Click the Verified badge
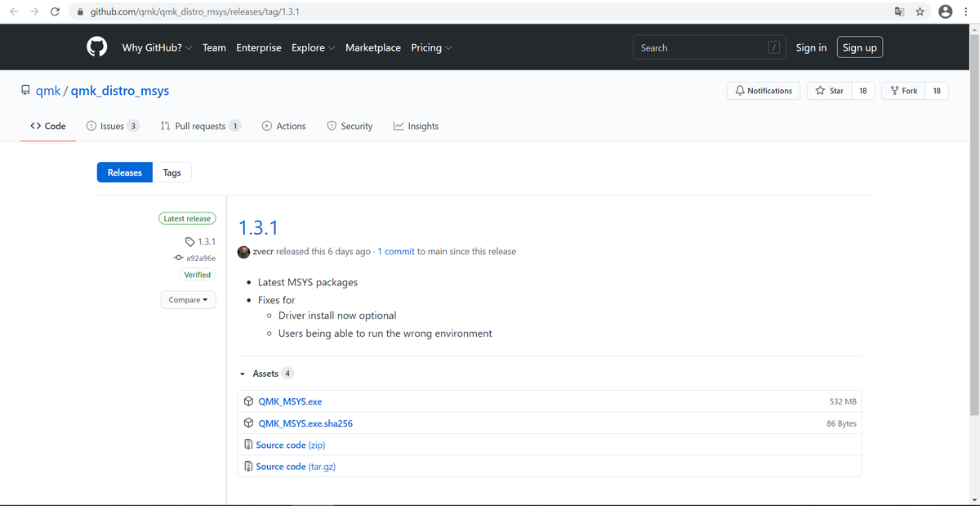The width and height of the screenshot is (980, 506). (x=198, y=275)
